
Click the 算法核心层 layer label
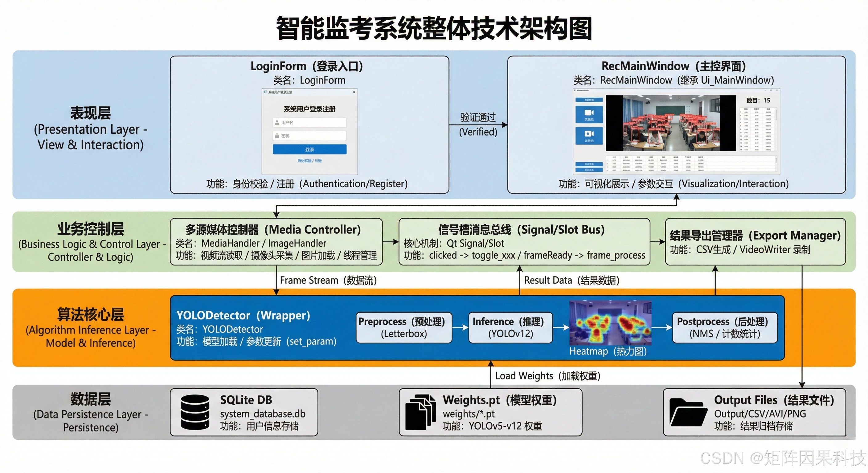[x=90, y=328]
